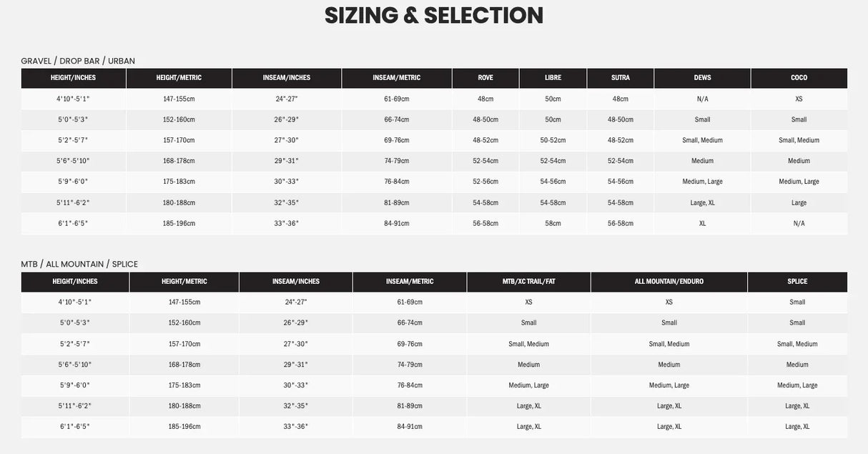868x454 pixels.
Task: Click the SIZING & SELECTION heading
Action: [433, 16]
